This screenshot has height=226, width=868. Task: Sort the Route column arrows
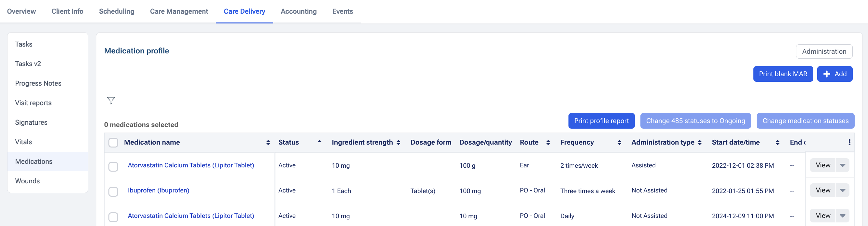[548, 142]
